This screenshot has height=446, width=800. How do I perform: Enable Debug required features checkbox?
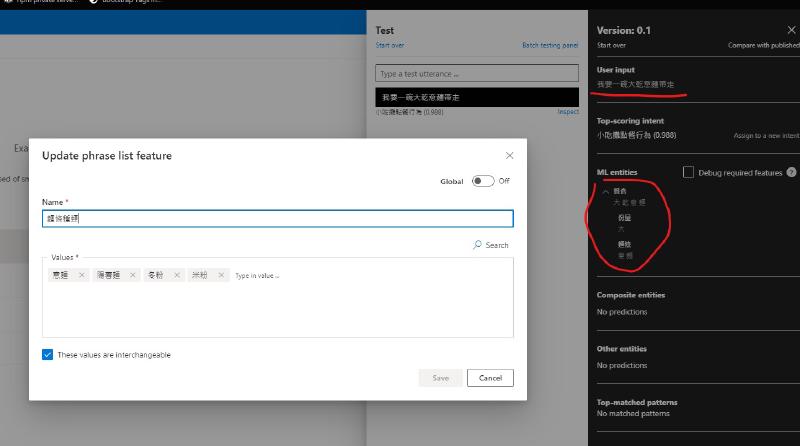[x=688, y=173]
